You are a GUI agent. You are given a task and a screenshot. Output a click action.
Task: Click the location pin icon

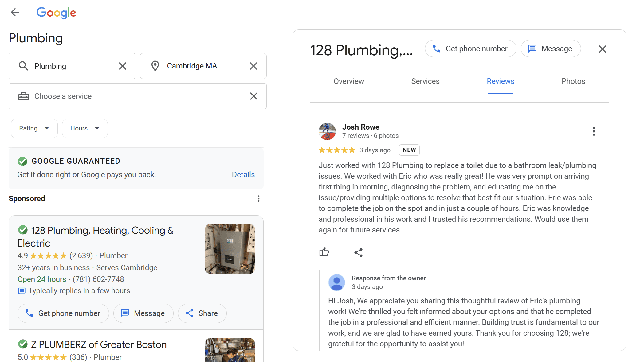pyautogui.click(x=155, y=66)
